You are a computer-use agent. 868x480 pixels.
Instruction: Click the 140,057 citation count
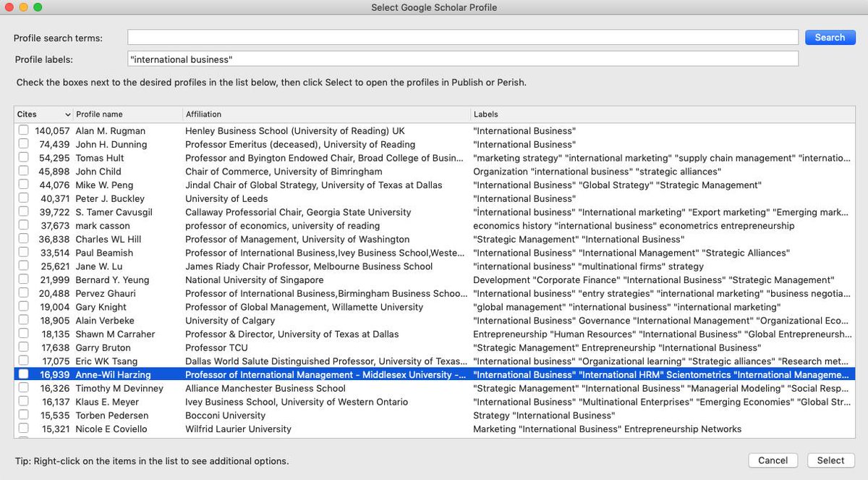tap(53, 131)
